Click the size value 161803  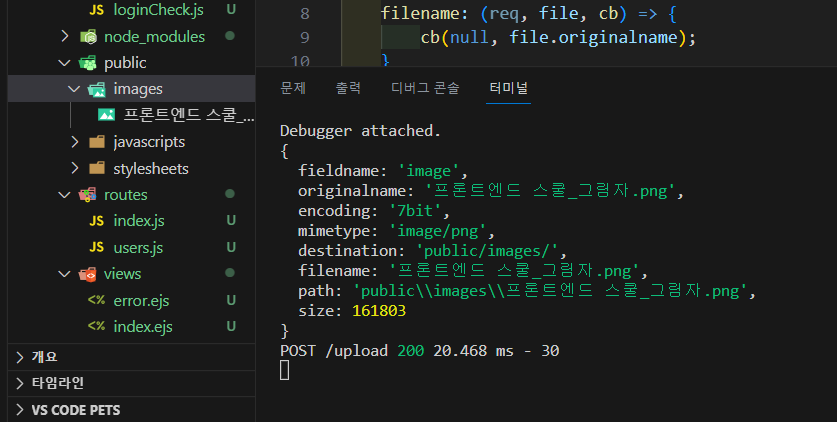[x=379, y=311]
